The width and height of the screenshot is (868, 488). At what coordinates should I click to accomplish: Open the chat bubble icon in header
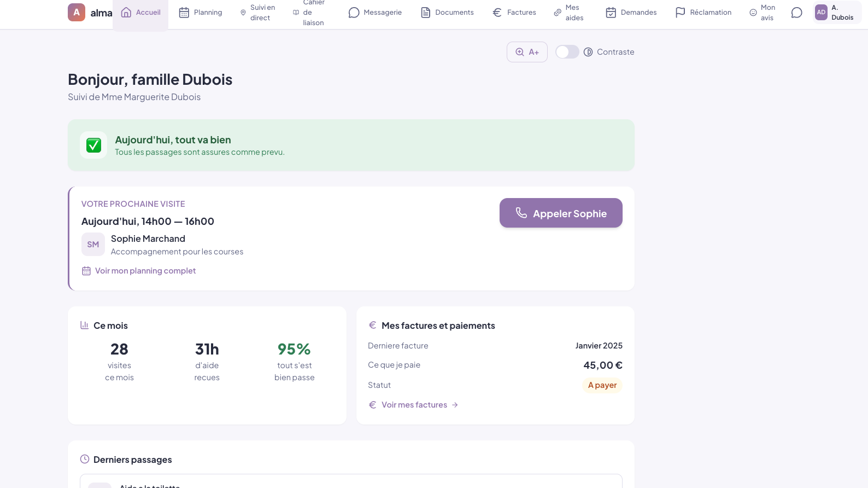[x=796, y=13]
